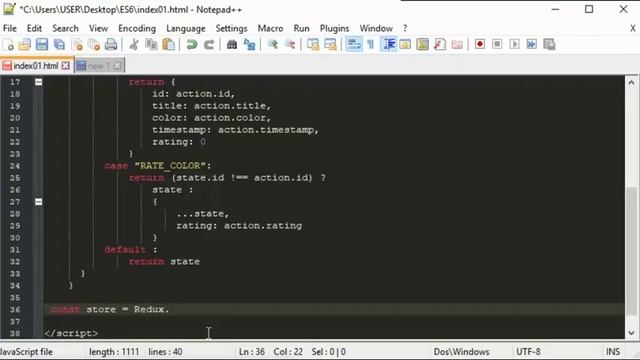
Task: Click the Open file toolbar icon
Action: pyautogui.click(x=25, y=44)
